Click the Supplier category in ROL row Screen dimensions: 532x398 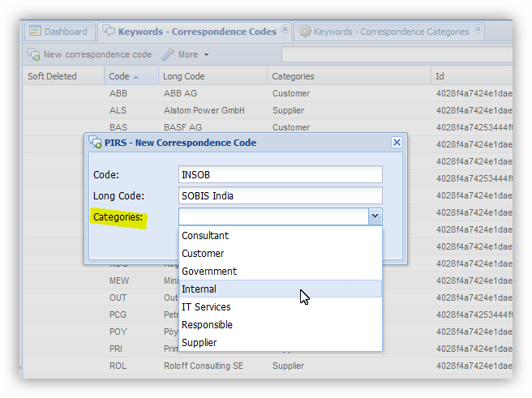[289, 366]
